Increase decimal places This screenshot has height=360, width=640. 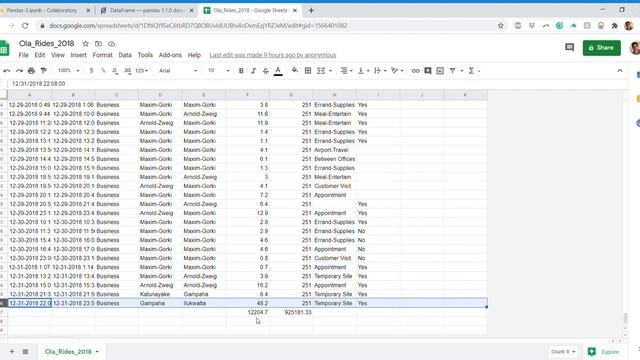[128, 71]
